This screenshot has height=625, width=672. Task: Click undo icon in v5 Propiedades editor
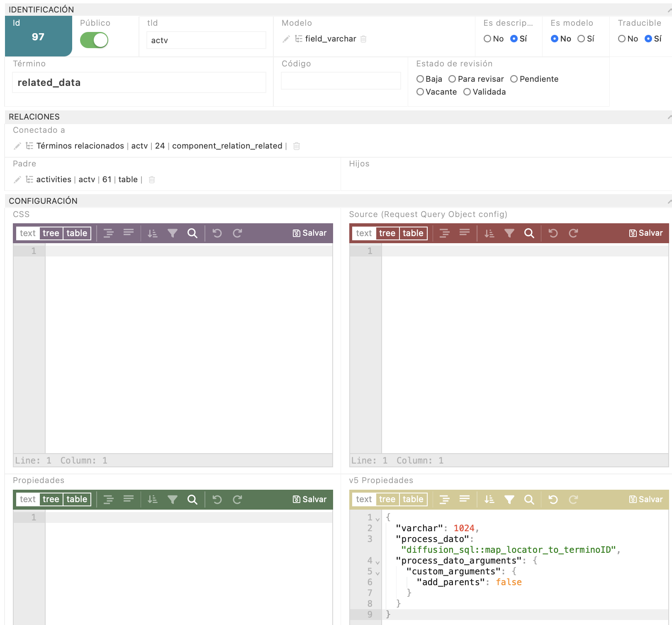tap(553, 499)
